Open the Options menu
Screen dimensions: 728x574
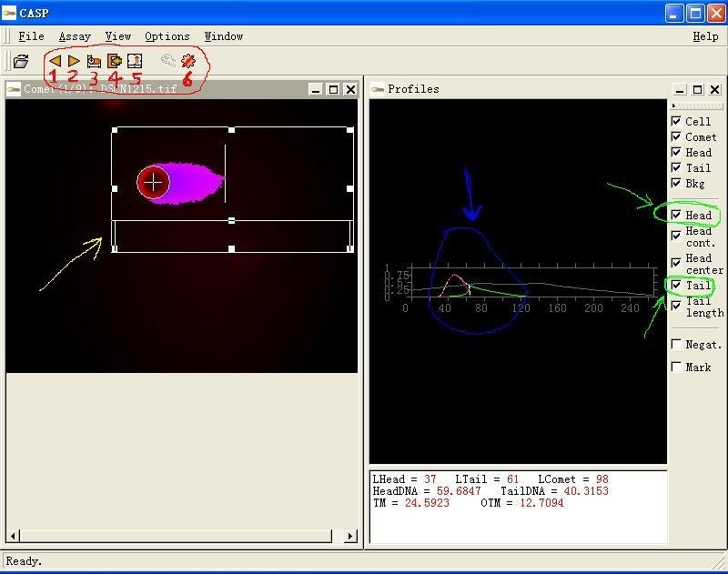coord(167,36)
